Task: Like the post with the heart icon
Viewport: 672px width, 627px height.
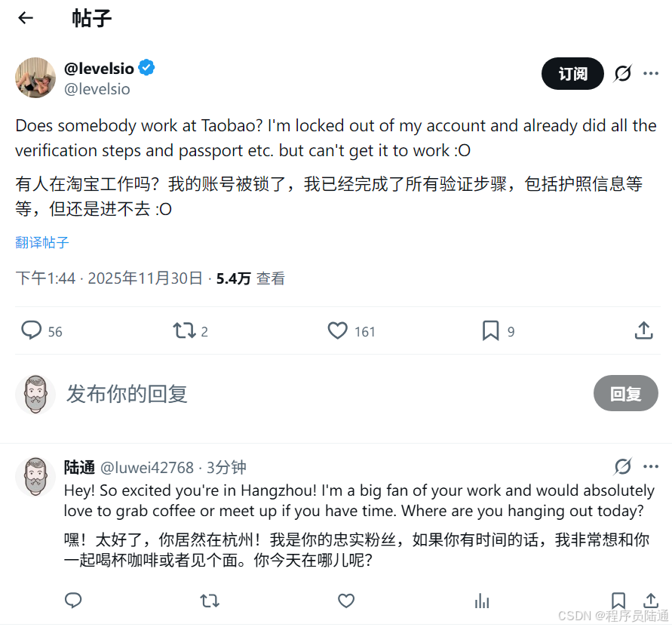Action: pos(337,330)
